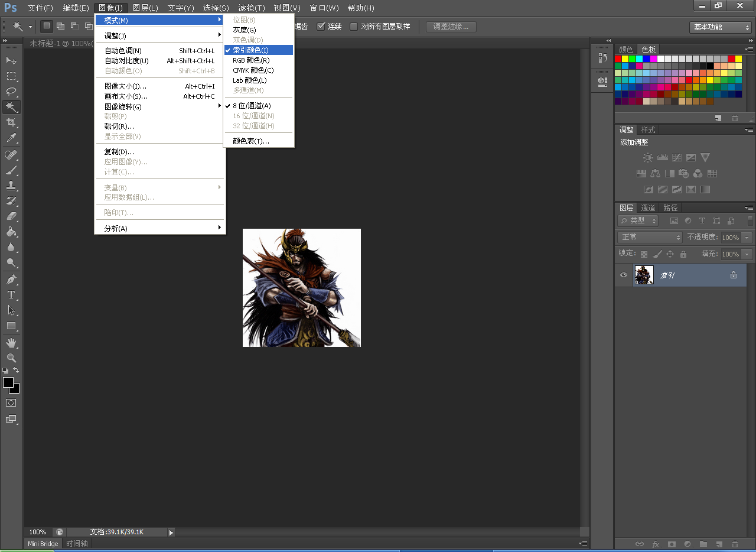Pick the red swatch in 色板 panel

click(618, 59)
